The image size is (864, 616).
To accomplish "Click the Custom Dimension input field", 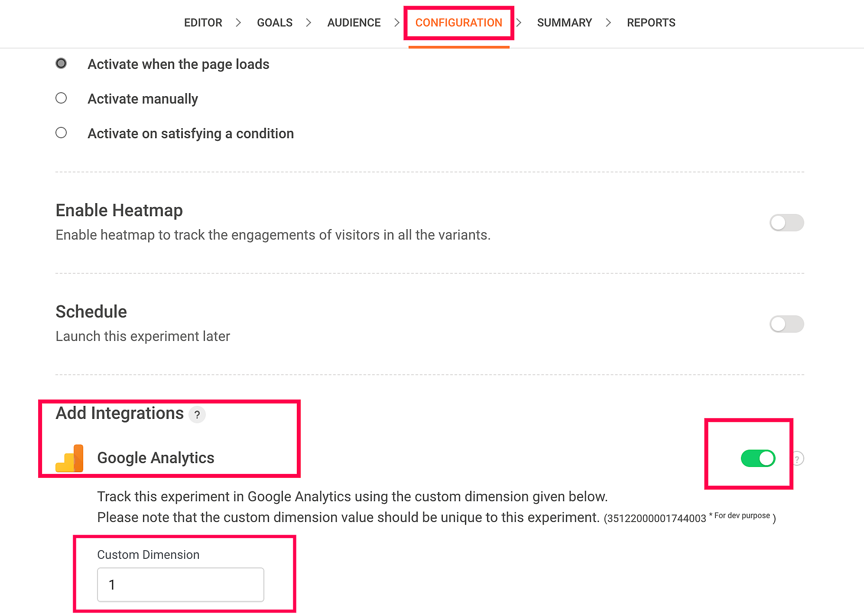I will pos(180,585).
